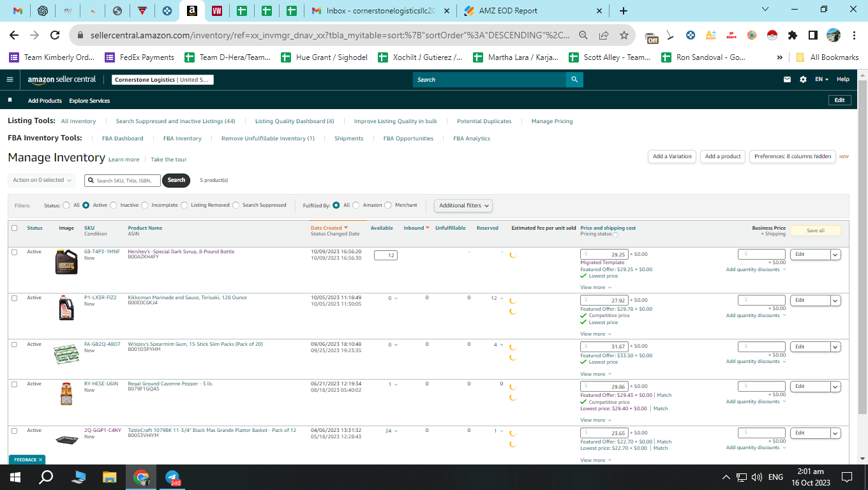This screenshot has width=868, height=490.
Task: Select the Listing Removed status radio button
Action: 184,205
